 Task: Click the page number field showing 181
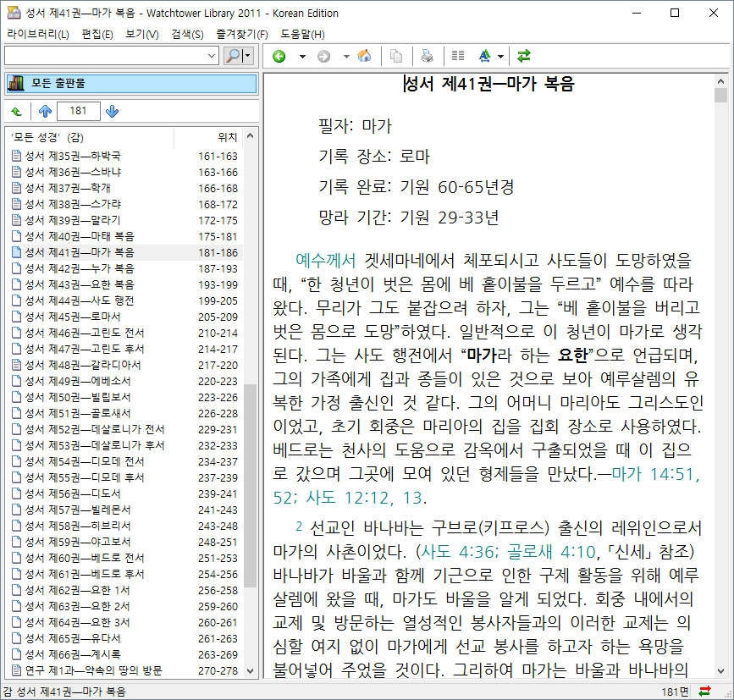pyautogui.click(x=78, y=112)
